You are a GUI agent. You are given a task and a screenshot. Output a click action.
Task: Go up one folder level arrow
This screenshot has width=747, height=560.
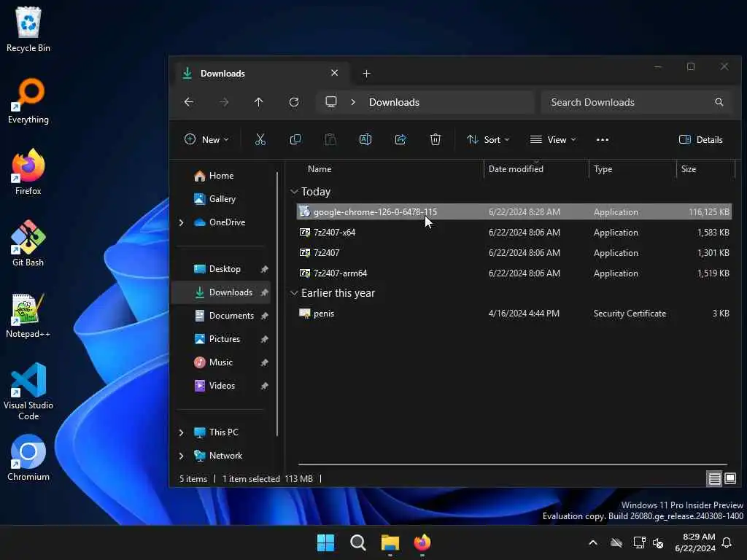point(258,102)
